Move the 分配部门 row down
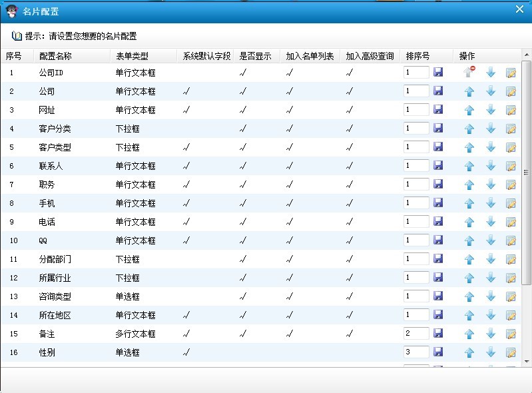The image size is (532, 393). [x=491, y=259]
